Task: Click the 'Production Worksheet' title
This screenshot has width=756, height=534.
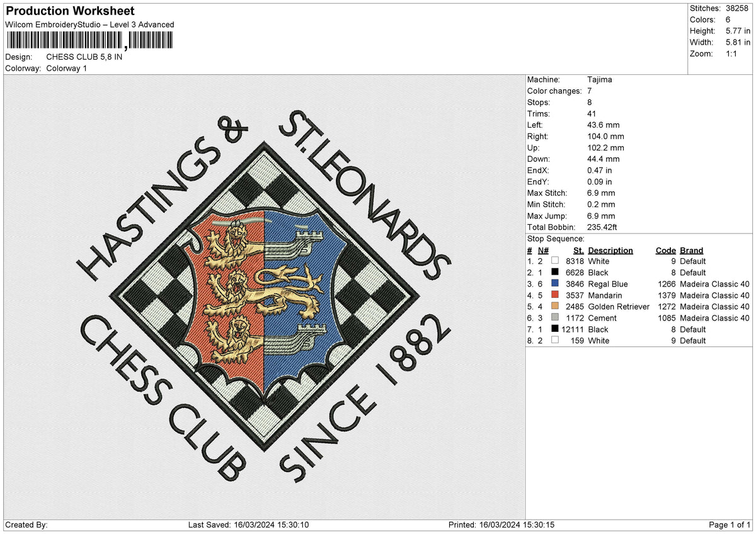Action: coord(70,11)
